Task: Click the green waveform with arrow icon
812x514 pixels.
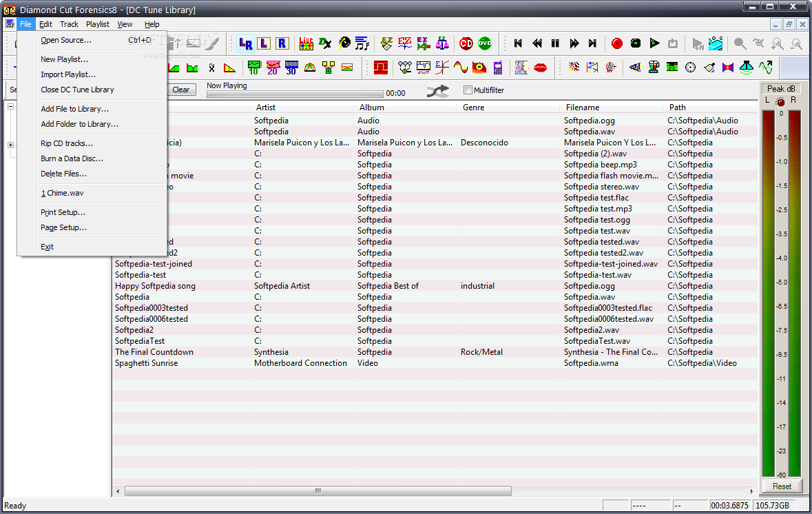Action: pyautogui.click(x=765, y=68)
